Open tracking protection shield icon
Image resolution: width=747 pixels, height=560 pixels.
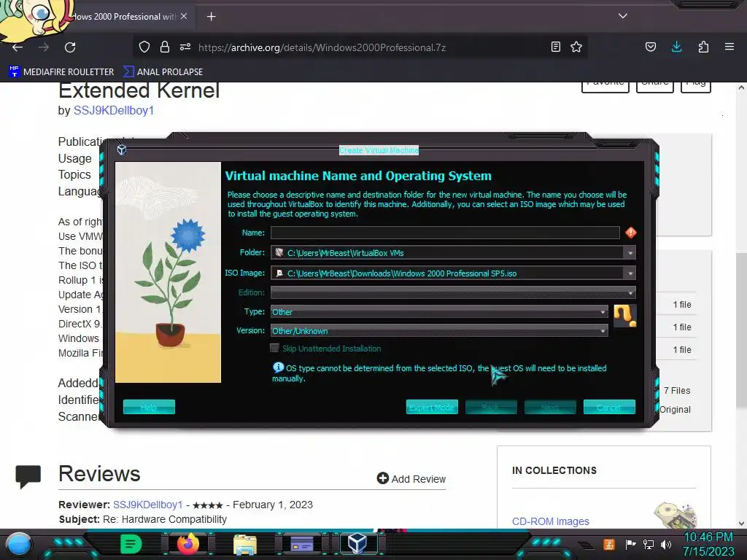(144, 47)
